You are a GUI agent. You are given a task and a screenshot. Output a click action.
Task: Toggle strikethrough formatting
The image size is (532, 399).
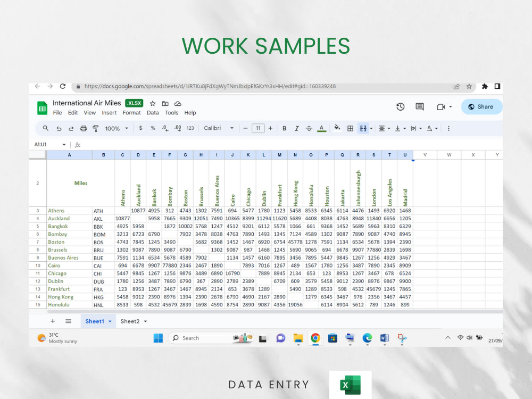(309, 128)
